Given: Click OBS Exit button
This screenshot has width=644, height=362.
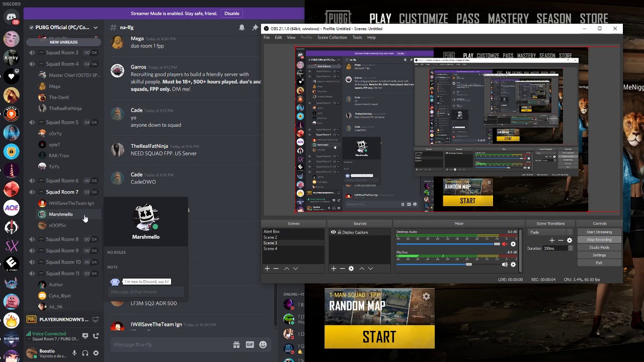Looking at the screenshot, I should (599, 263).
